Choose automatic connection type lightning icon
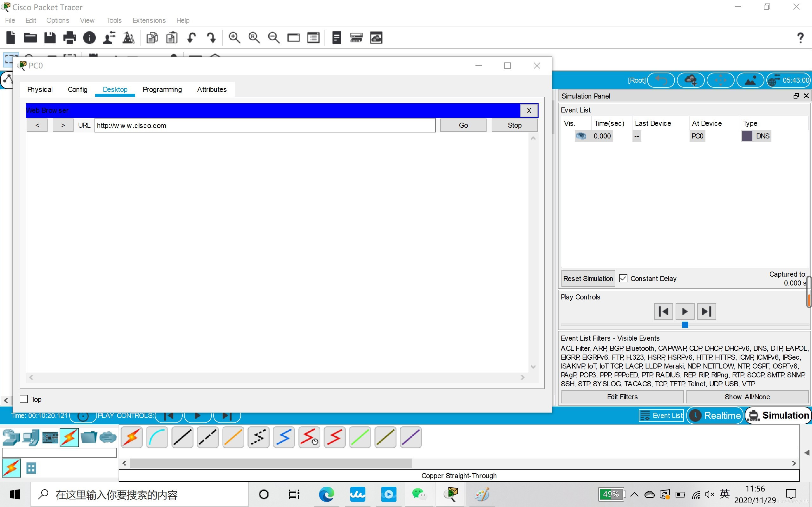The image size is (812, 507). (132, 437)
